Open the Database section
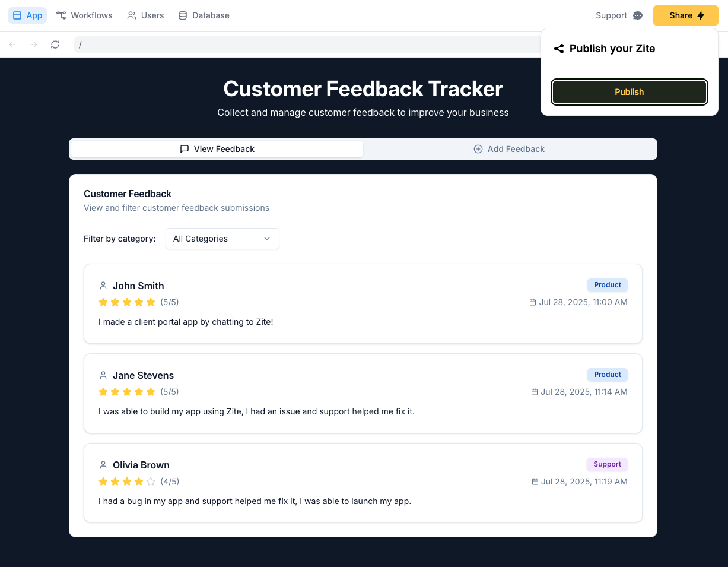Viewport: 728px width, 567px height. [204, 15]
